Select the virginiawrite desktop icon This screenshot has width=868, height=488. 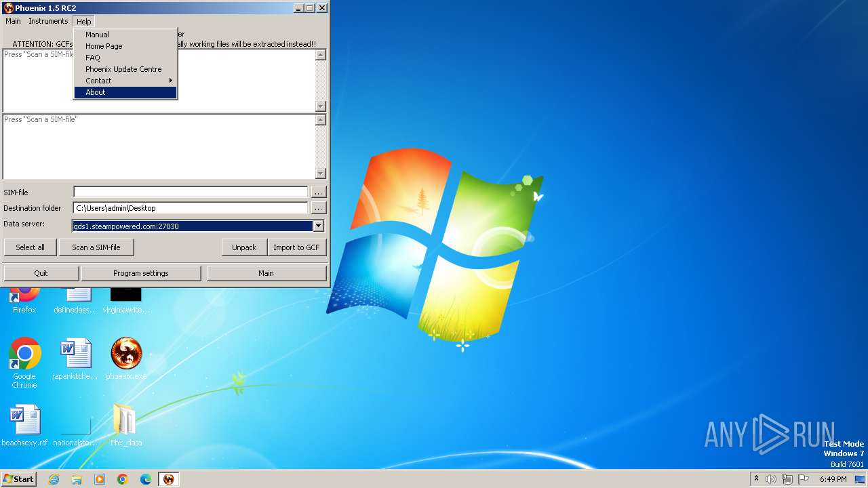[x=126, y=299]
